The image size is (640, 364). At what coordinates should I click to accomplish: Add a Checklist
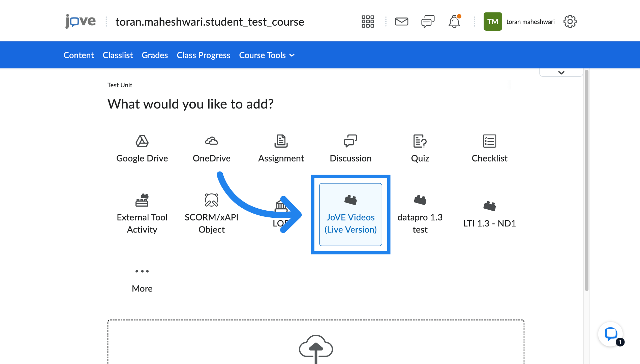pos(489,149)
